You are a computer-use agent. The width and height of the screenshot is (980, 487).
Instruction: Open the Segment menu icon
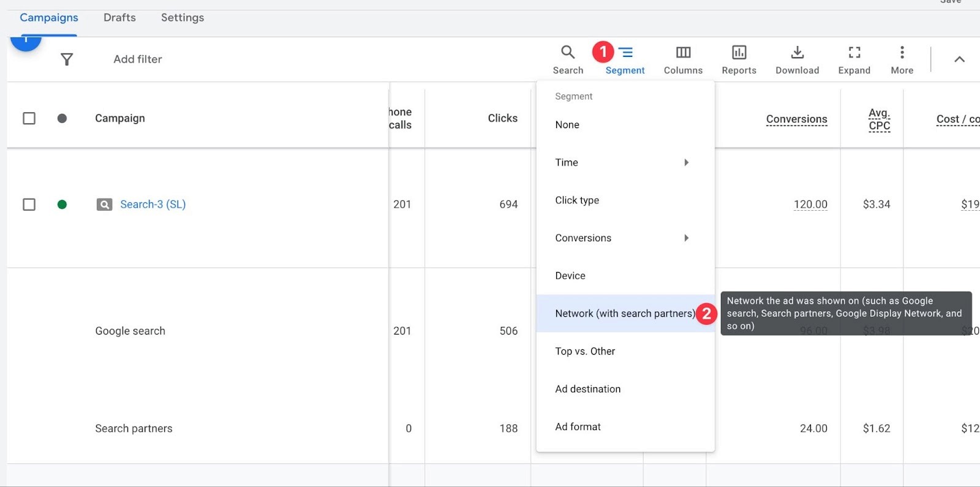click(x=625, y=53)
